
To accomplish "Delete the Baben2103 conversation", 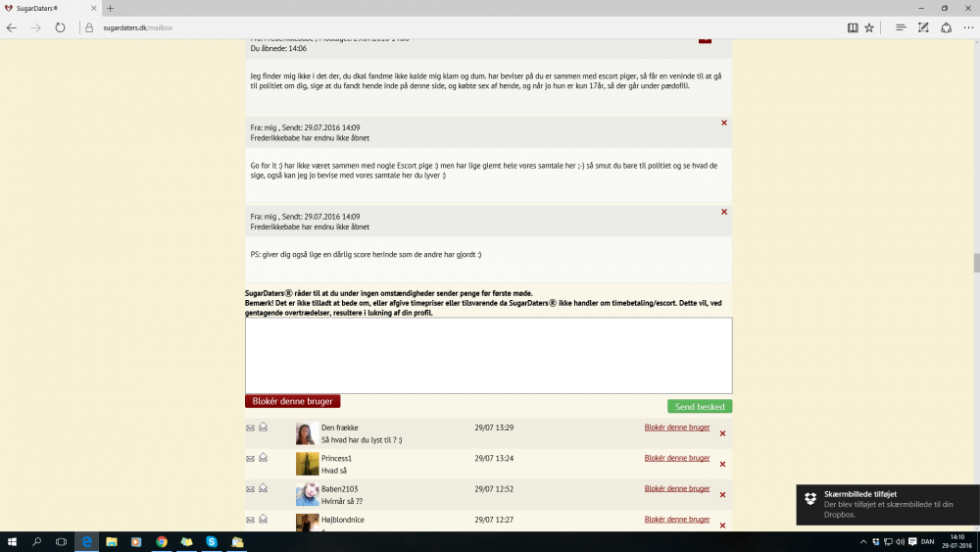I will pyautogui.click(x=722, y=495).
